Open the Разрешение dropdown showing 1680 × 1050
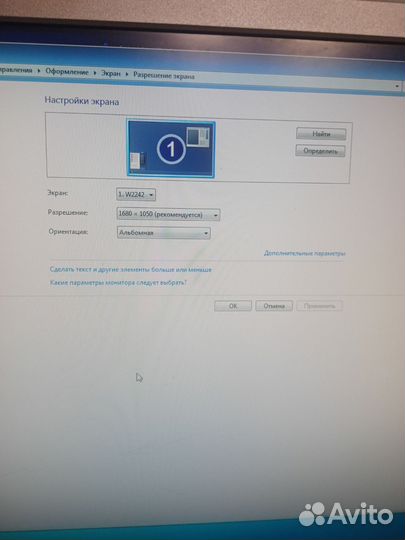The height and width of the screenshot is (540, 405). click(x=168, y=215)
